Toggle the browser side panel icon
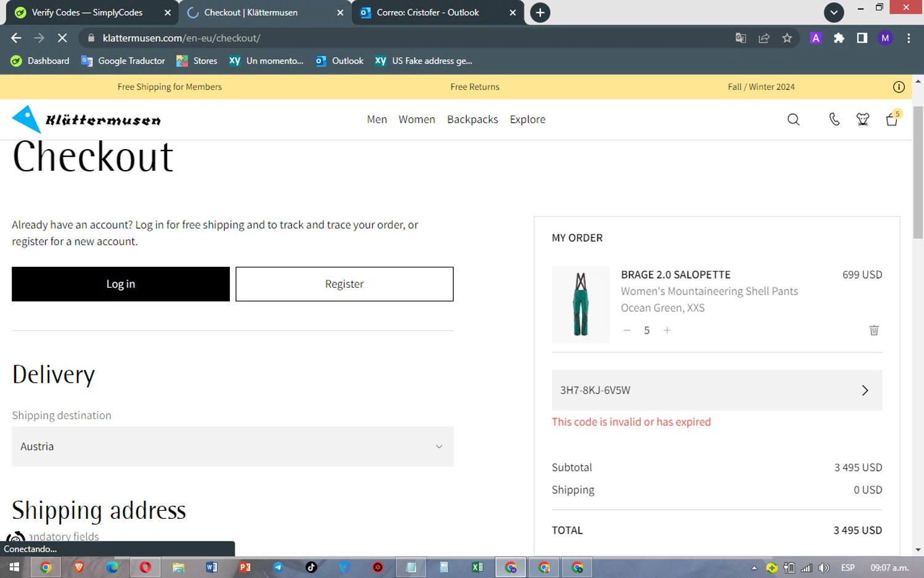The height and width of the screenshot is (578, 924). point(862,38)
